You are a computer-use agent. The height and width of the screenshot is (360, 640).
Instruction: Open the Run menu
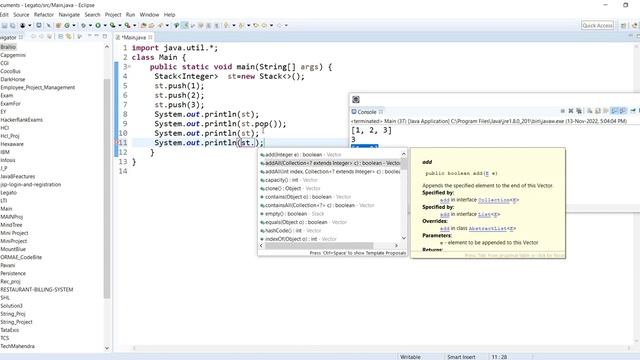coord(130,15)
